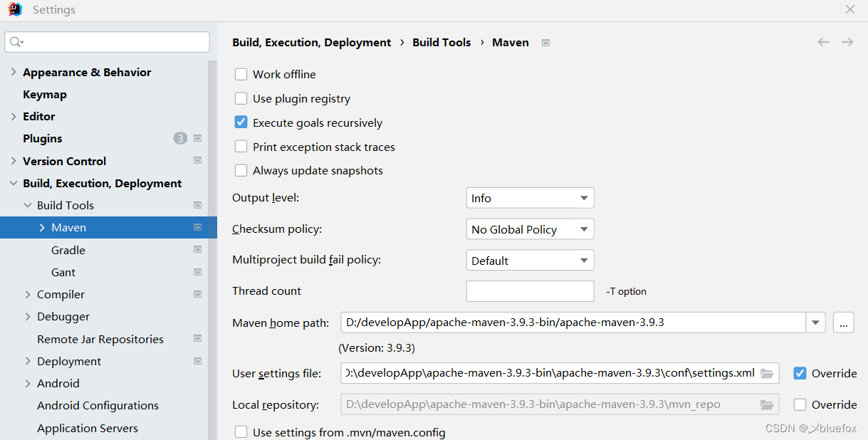Expand the Version Control tree node
Viewport: 868px width, 440px height.
click(14, 161)
